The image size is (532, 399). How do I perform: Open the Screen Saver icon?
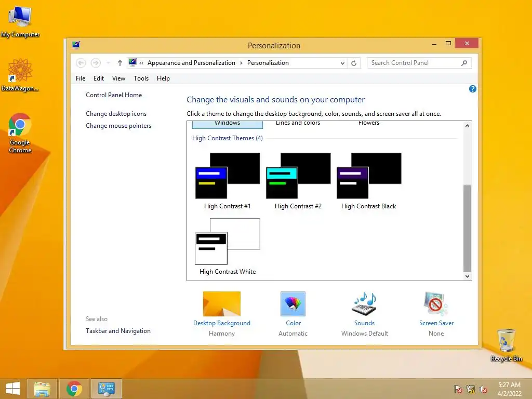(436, 303)
